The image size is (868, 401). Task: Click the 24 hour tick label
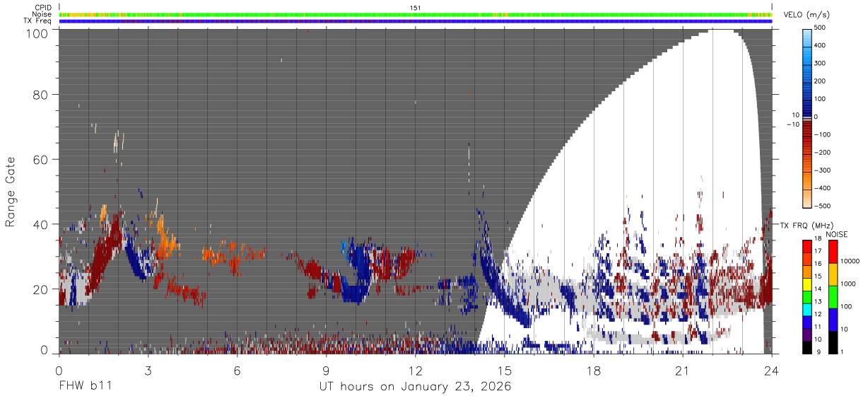point(771,370)
